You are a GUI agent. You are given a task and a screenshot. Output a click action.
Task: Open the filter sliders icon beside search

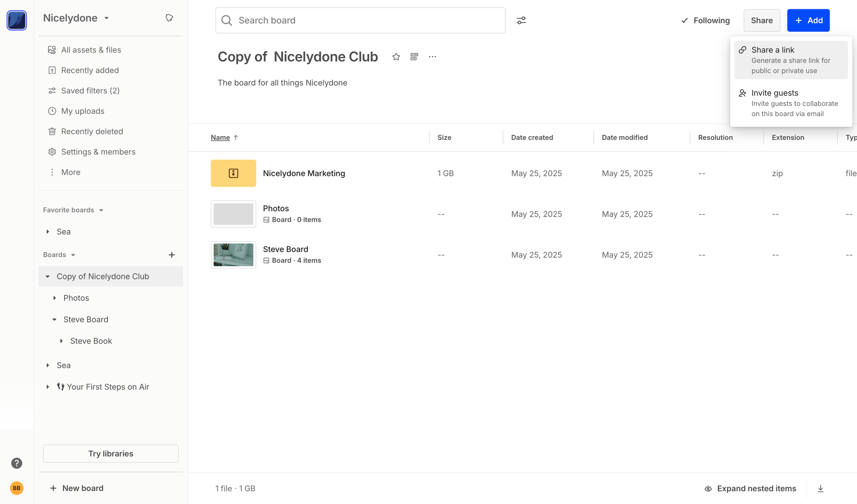[x=521, y=20]
